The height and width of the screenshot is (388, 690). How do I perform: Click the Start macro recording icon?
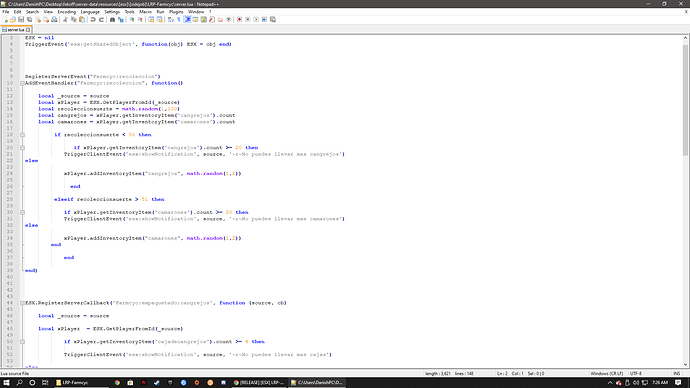tap(239, 19)
